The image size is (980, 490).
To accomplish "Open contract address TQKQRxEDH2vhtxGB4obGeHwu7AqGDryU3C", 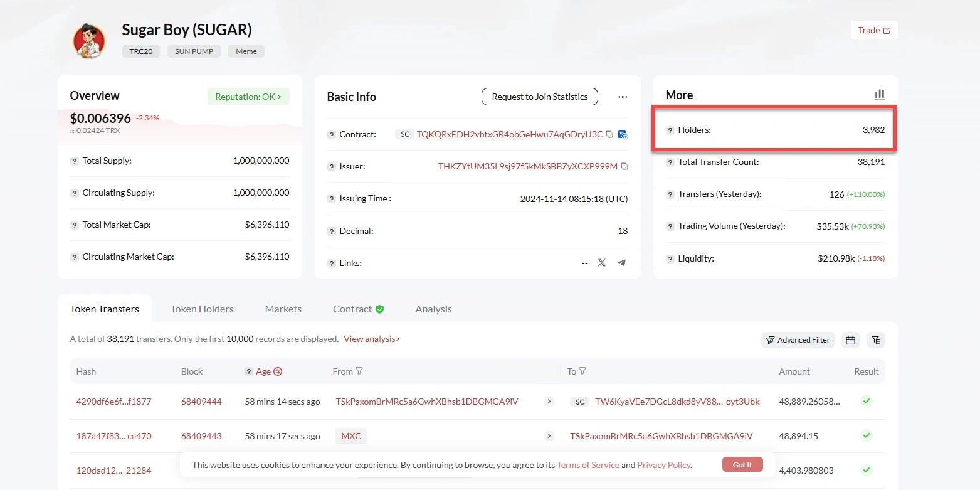I will 510,134.
